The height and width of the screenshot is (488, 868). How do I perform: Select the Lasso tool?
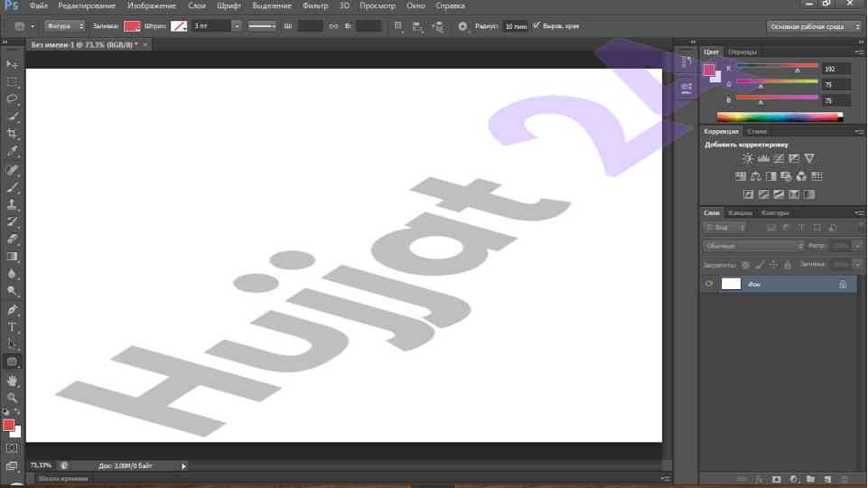point(13,99)
